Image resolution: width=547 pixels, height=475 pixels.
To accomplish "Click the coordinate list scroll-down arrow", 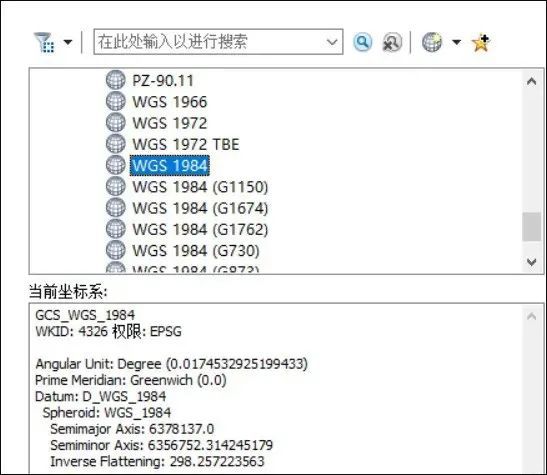I will [532, 262].
